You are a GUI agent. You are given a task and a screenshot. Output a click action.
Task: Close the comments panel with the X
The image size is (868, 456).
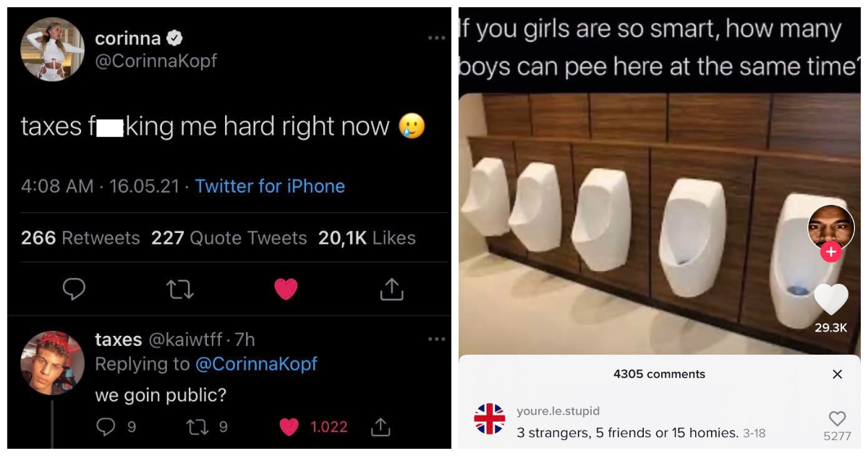[837, 374]
